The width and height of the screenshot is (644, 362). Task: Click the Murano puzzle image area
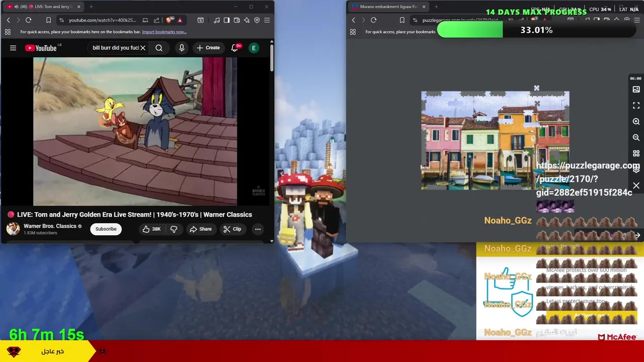495,140
